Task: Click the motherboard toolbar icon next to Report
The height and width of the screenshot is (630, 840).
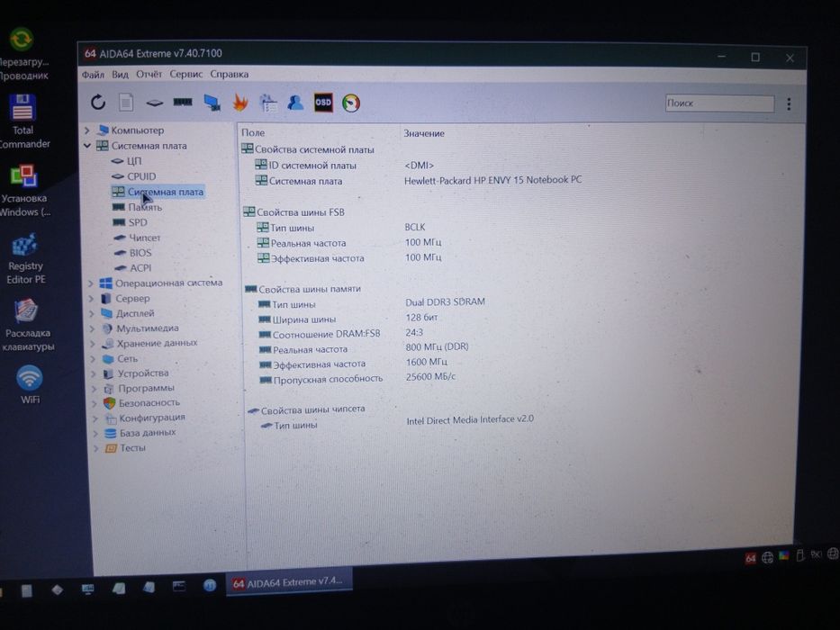Action: click(x=154, y=103)
